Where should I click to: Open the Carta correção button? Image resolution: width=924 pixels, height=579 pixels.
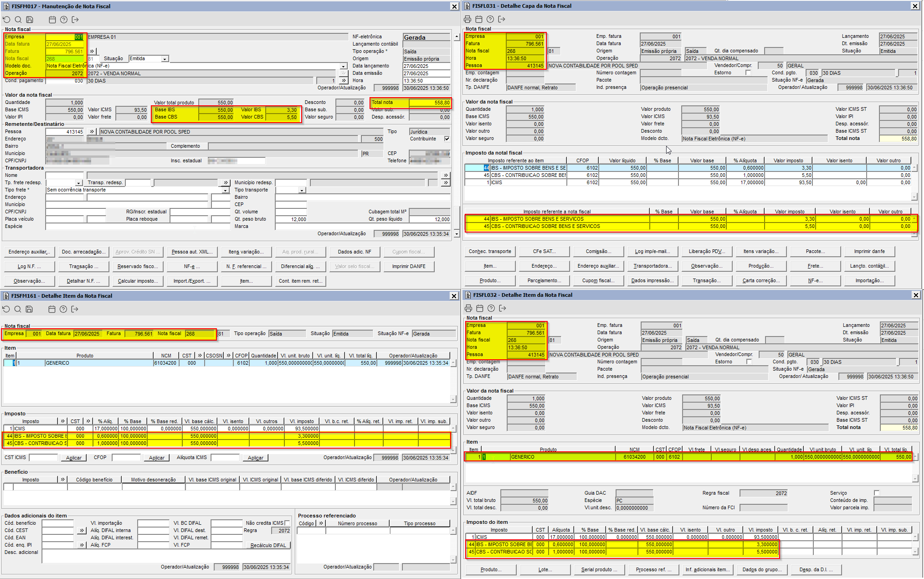coord(760,280)
